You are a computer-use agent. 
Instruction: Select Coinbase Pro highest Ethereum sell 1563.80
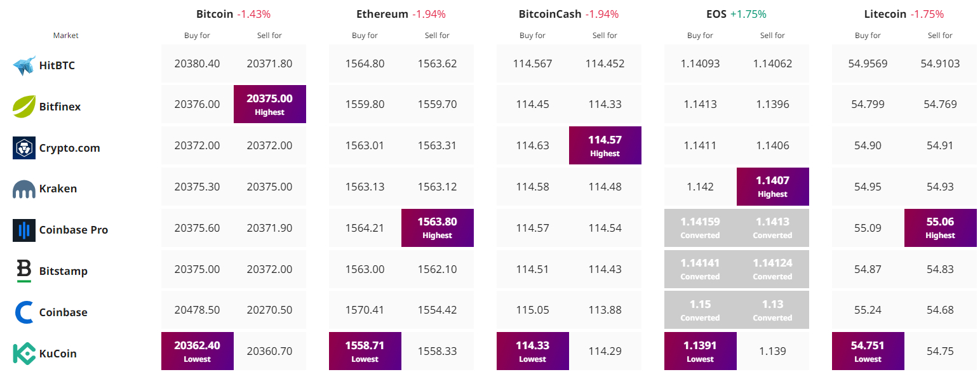[438, 228]
